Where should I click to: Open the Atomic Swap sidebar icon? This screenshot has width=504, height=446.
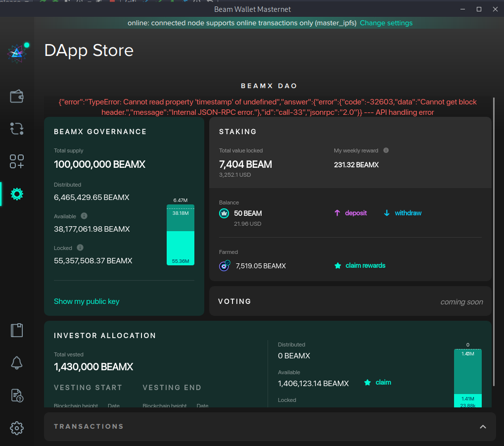[17, 129]
